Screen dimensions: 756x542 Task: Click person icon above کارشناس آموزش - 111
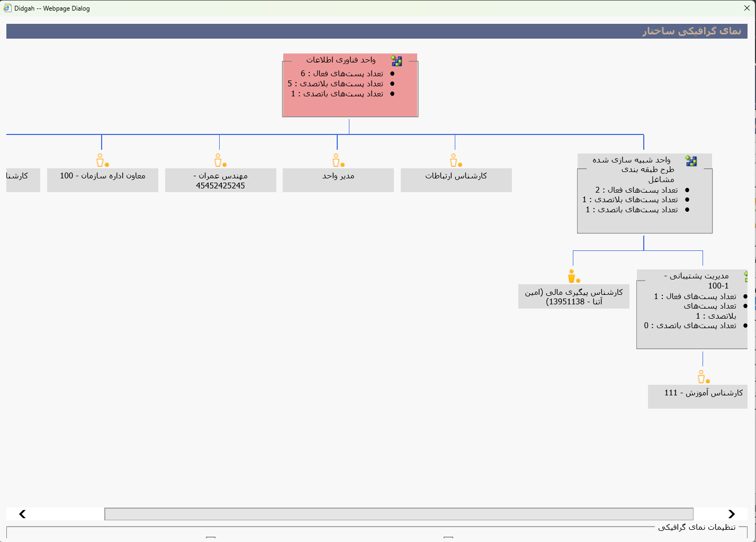(702, 377)
